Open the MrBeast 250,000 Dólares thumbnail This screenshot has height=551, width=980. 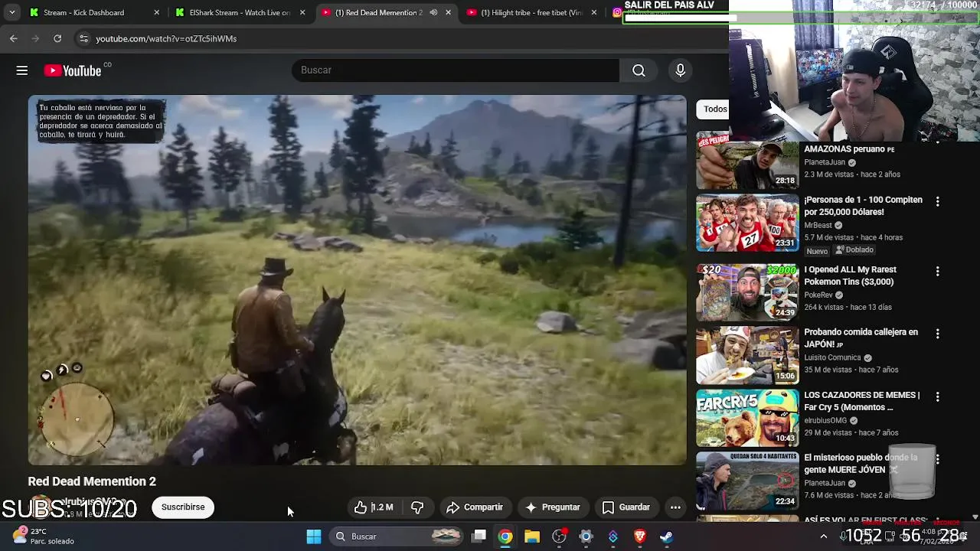pyautogui.click(x=747, y=223)
